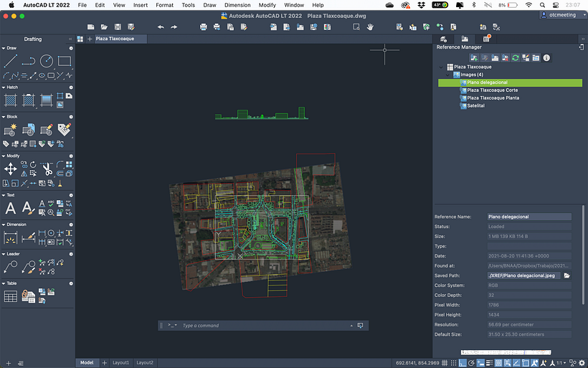Click the Detach reference icon with red X
Viewport: 588px width, 368px height.
click(x=506, y=58)
